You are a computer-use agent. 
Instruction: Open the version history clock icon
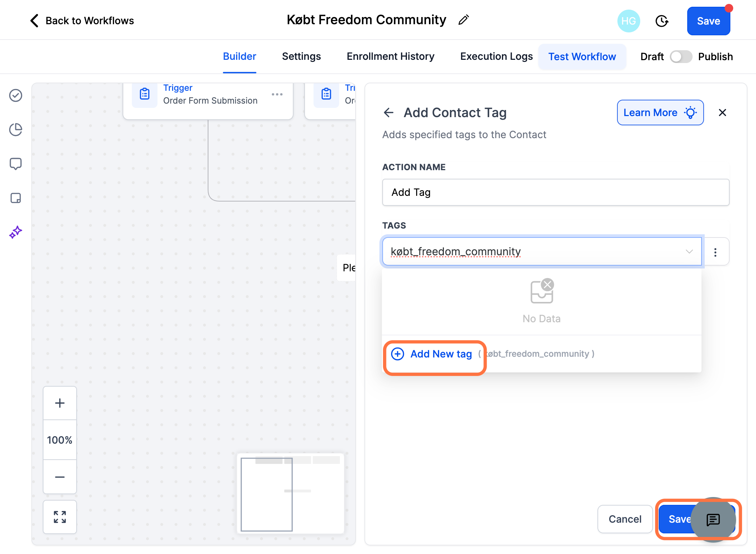[662, 21]
